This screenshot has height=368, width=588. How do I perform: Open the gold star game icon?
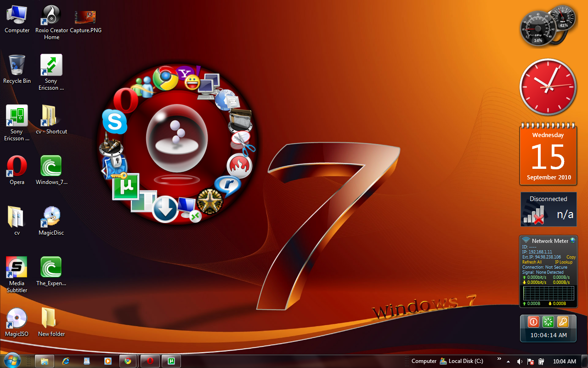[210, 201]
